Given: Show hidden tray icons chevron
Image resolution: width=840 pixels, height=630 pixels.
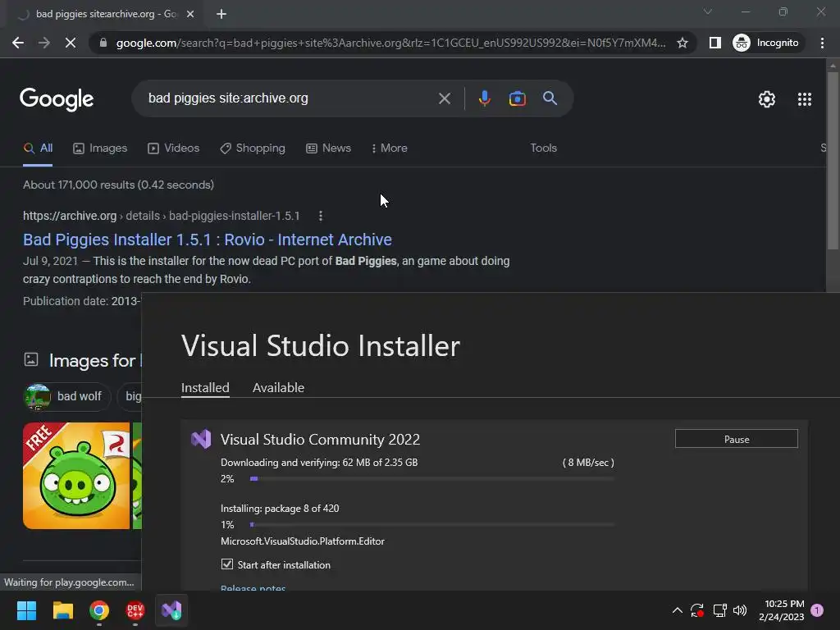Looking at the screenshot, I should [x=677, y=610].
